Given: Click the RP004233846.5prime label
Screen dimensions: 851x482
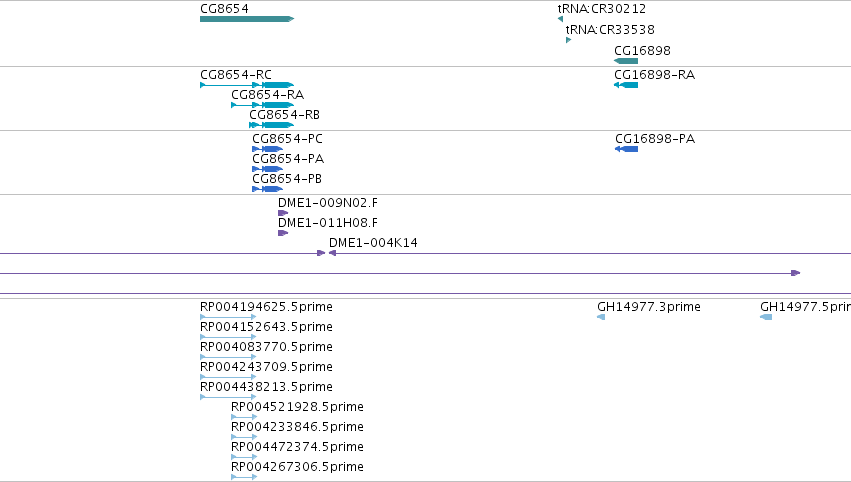Looking at the screenshot, I should point(297,427).
